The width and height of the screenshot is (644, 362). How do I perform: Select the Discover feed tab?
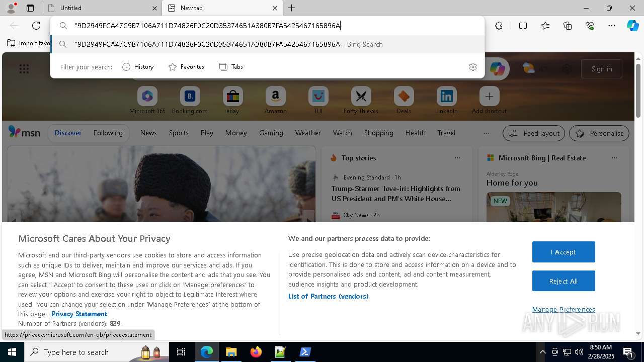[x=68, y=133]
